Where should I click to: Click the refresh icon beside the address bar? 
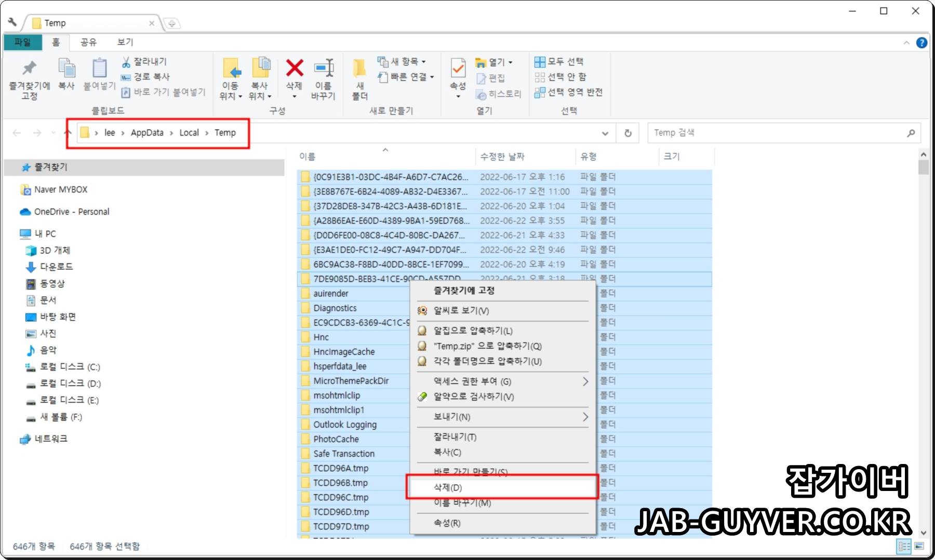(627, 133)
